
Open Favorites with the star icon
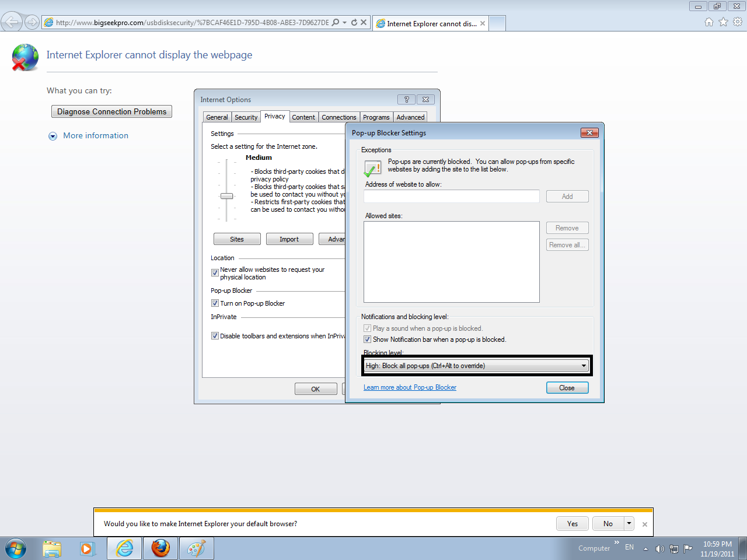pos(724,22)
